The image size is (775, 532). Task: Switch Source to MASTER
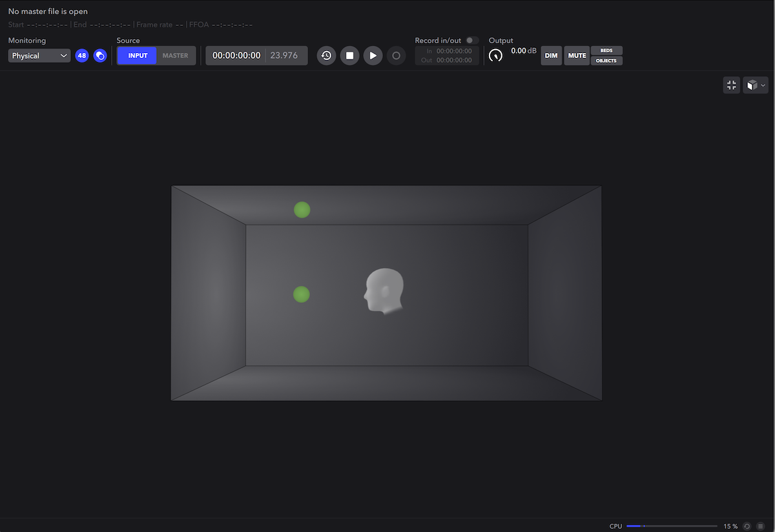(x=176, y=56)
